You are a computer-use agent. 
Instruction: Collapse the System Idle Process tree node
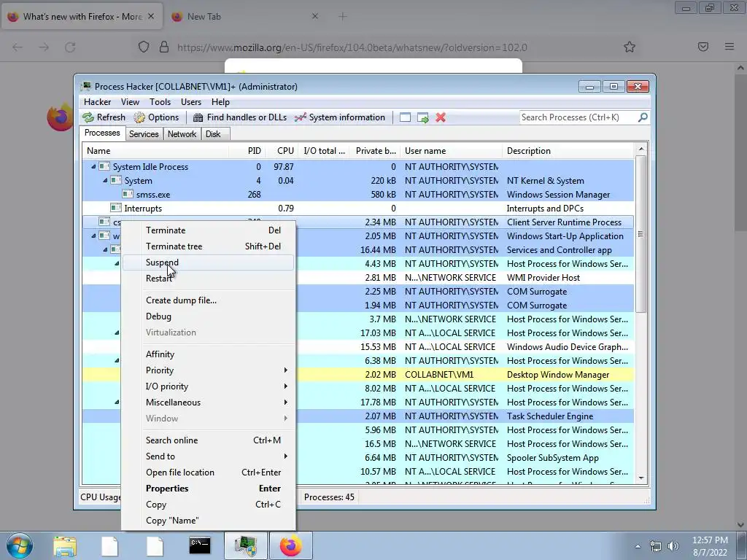tap(93, 167)
